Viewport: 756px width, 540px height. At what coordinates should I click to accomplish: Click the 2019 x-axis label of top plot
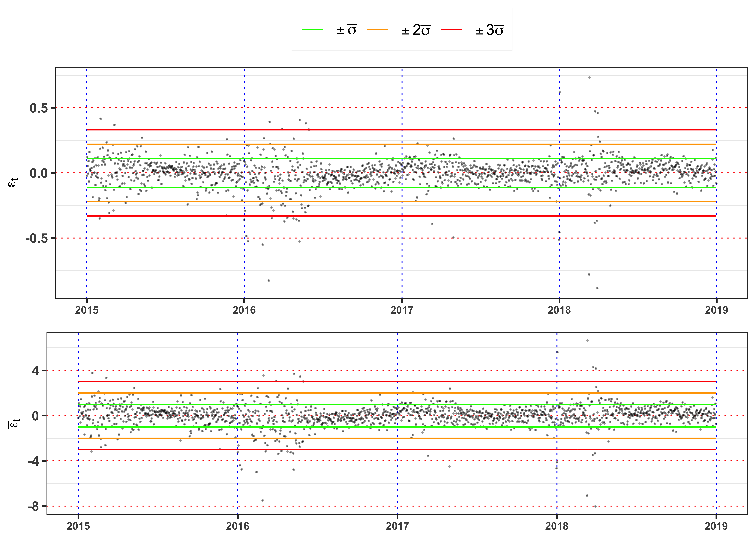(716, 310)
